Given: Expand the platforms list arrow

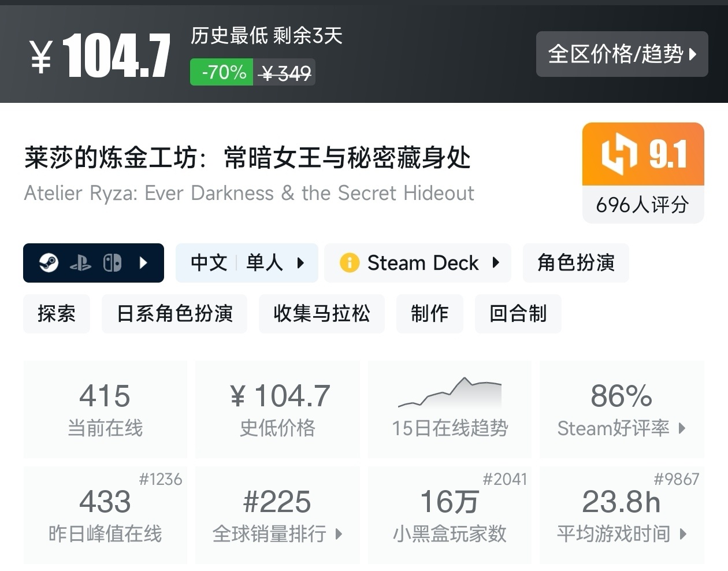Looking at the screenshot, I should coord(144,263).
